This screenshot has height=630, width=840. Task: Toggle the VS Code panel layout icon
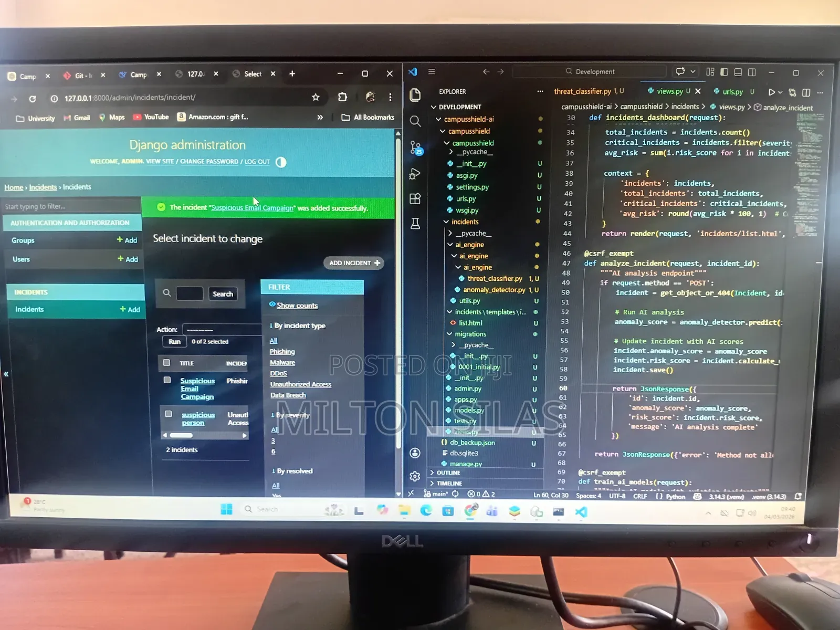point(738,72)
